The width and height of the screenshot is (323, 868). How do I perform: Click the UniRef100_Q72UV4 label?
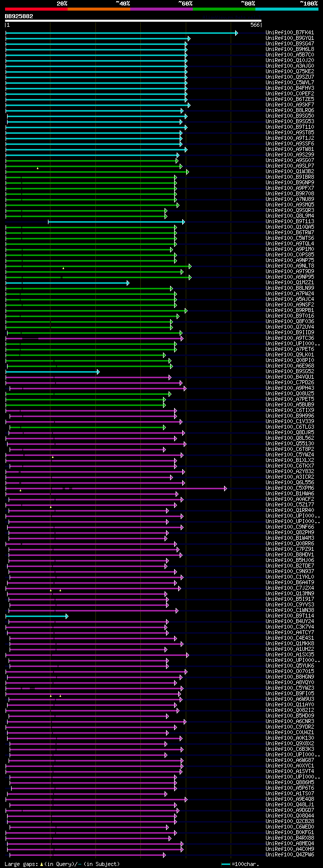point(290,327)
